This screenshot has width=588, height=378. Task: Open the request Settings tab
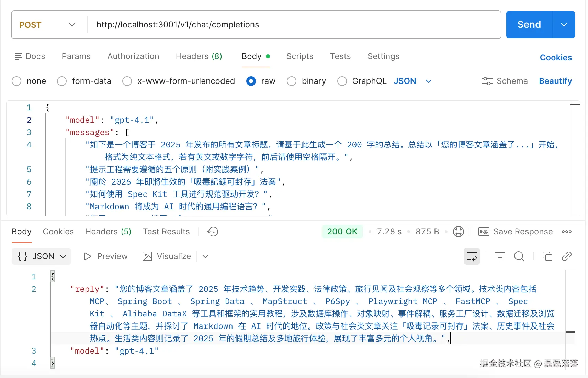click(383, 56)
